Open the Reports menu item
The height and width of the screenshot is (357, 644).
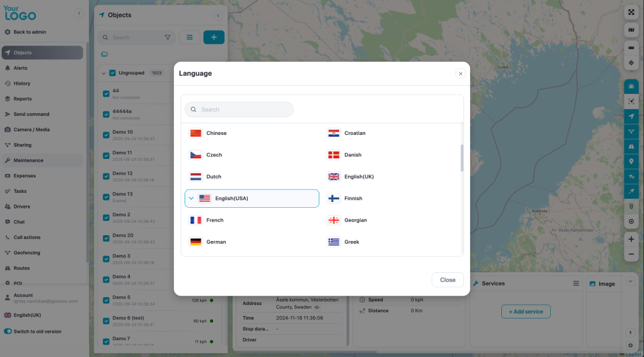23,99
